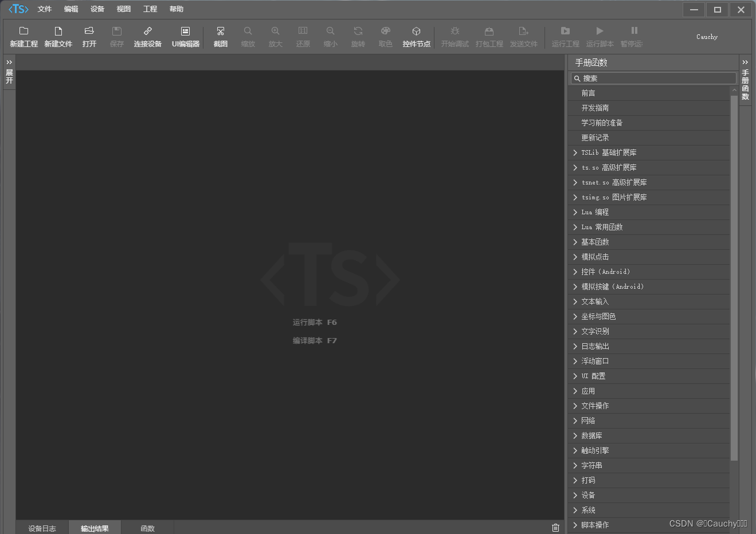Open the 控件节点 tool
The height and width of the screenshot is (534, 756).
coord(416,37)
